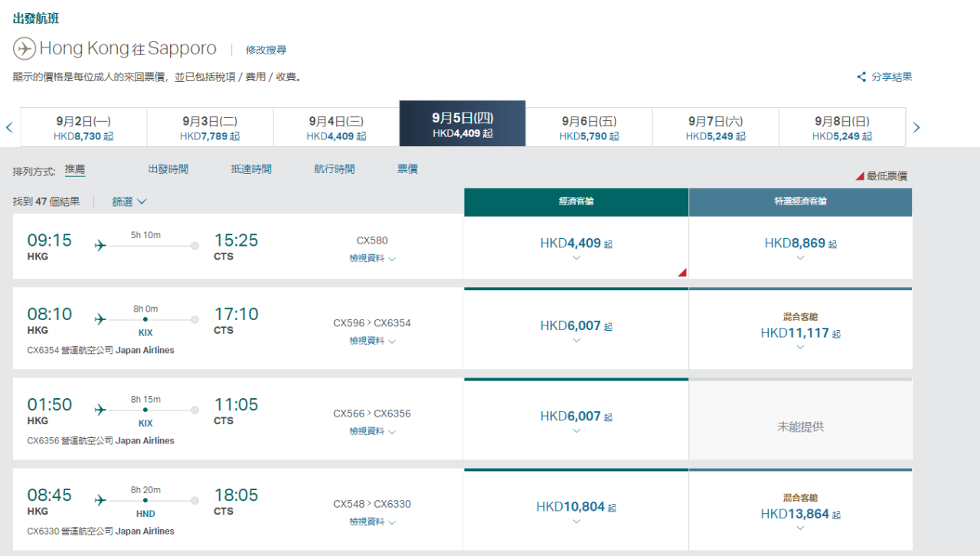This screenshot has height=556, width=980.
Task: Click the 8h 15m duration label
Action: [145, 399]
